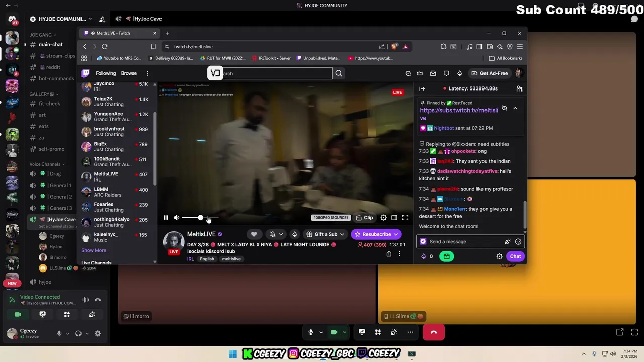The width and height of the screenshot is (644, 362).
Task: Collapse the Twitch chat panel arrow
Action: coord(422,88)
